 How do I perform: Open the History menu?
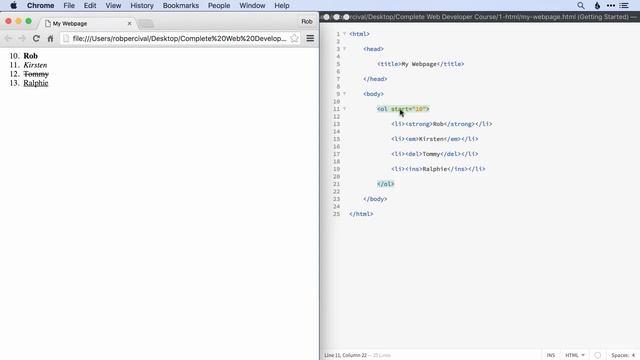pyautogui.click(x=142, y=5)
